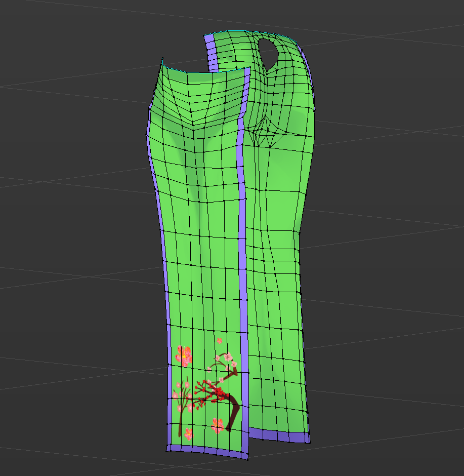Click the top-right corner vertex of the front waist
This screenshot has height=476, width=464.
tap(250, 68)
